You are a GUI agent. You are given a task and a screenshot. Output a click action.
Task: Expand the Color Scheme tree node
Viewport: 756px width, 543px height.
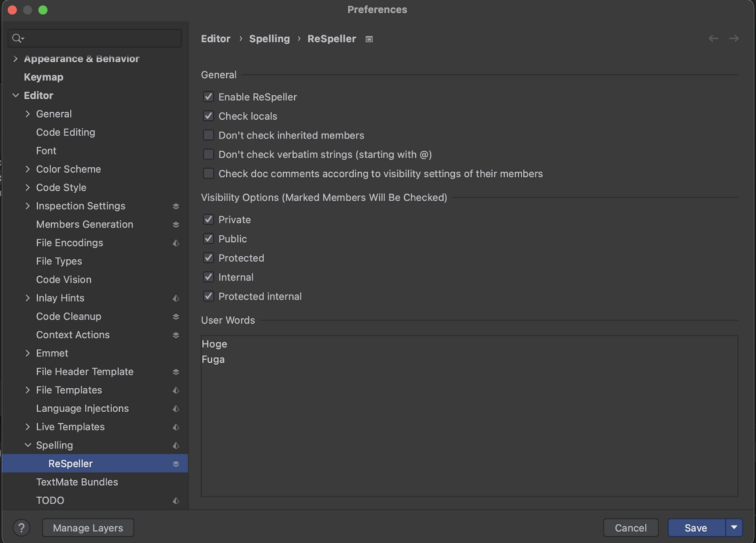click(x=27, y=169)
